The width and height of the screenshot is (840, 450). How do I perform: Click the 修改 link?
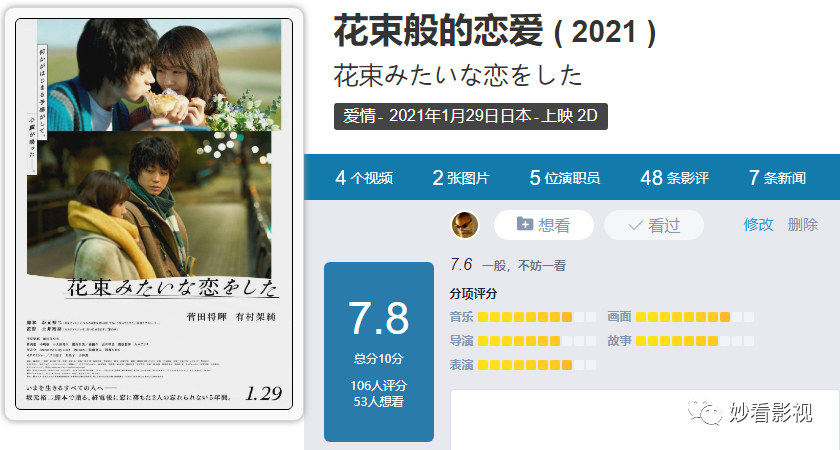coord(759,224)
